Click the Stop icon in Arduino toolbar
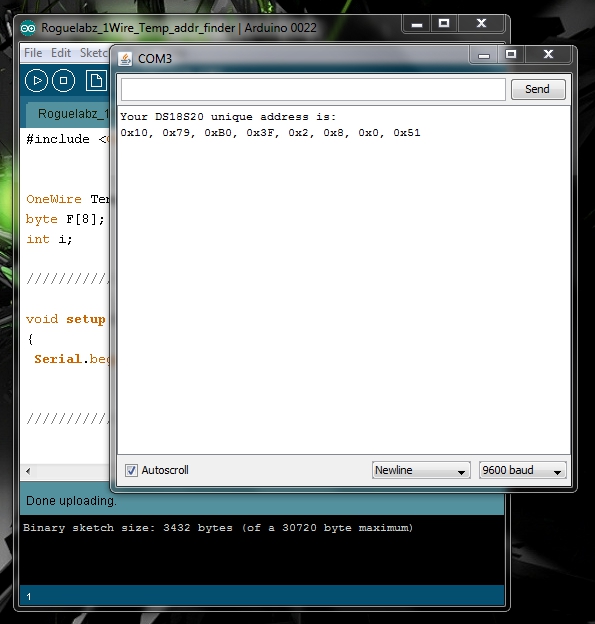This screenshot has height=624, width=595. point(63,80)
